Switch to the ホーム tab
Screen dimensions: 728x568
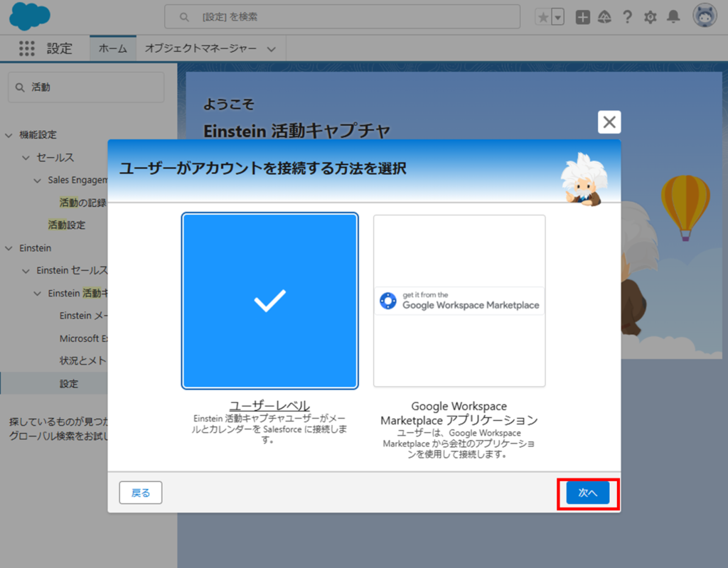click(113, 48)
